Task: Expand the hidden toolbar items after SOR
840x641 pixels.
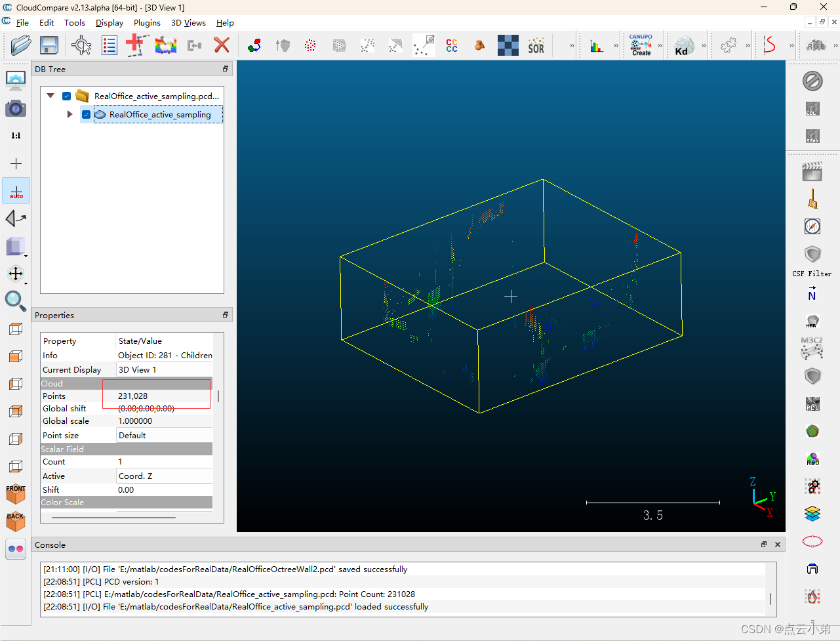Action: point(572,46)
